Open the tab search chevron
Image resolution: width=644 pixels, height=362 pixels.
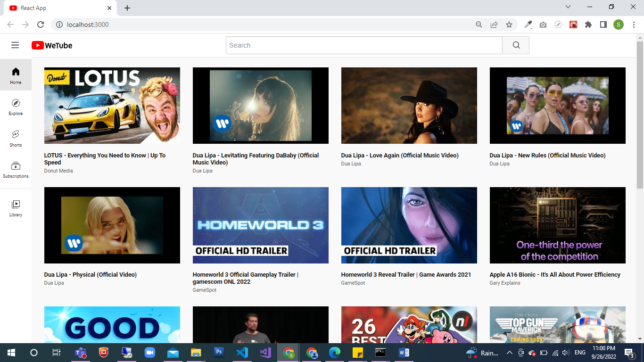coord(568,7)
